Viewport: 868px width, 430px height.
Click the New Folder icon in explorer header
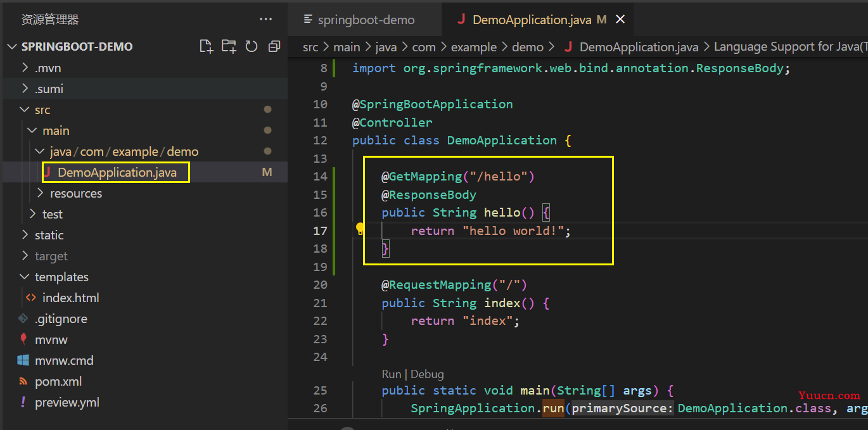coord(229,46)
